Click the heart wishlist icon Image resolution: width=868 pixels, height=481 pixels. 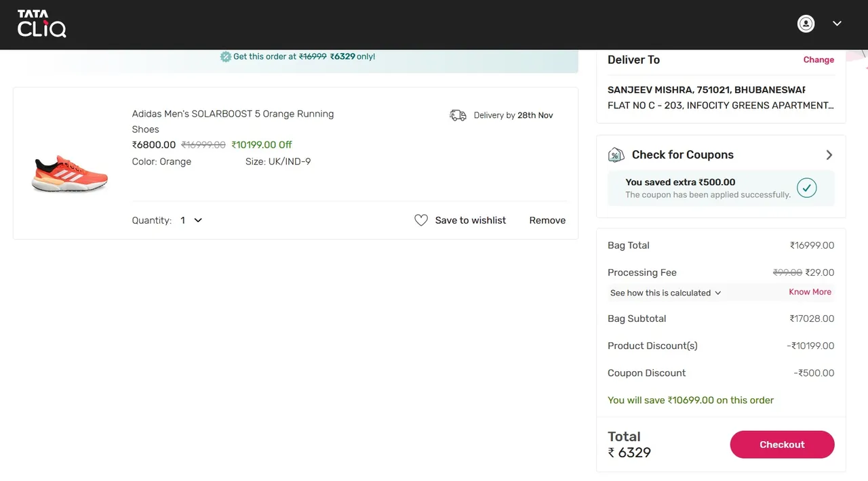(421, 220)
